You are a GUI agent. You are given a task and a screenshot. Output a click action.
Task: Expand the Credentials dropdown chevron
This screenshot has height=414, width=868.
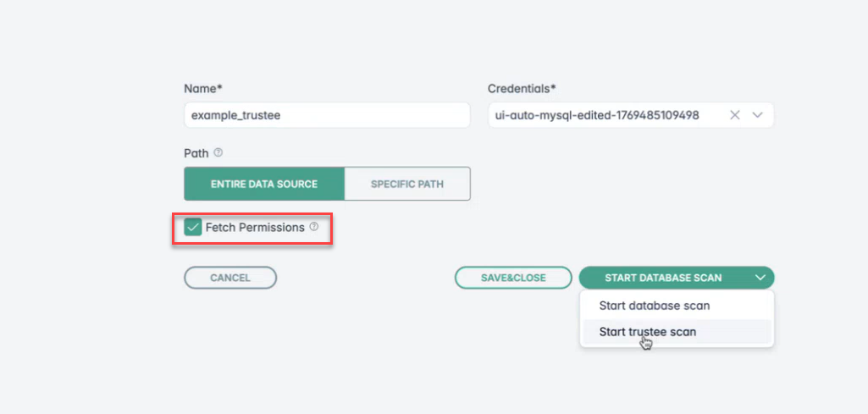click(758, 115)
